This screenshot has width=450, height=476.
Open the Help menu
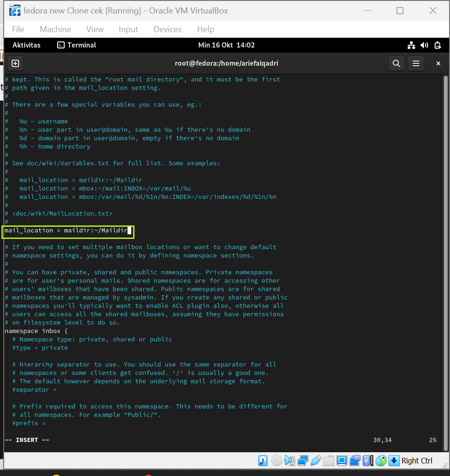[206, 29]
